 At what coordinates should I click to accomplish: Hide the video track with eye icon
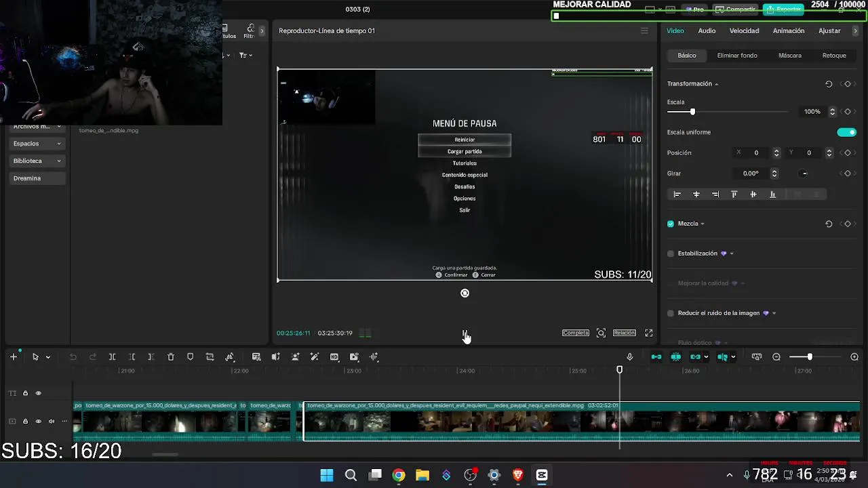coord(38,421)
